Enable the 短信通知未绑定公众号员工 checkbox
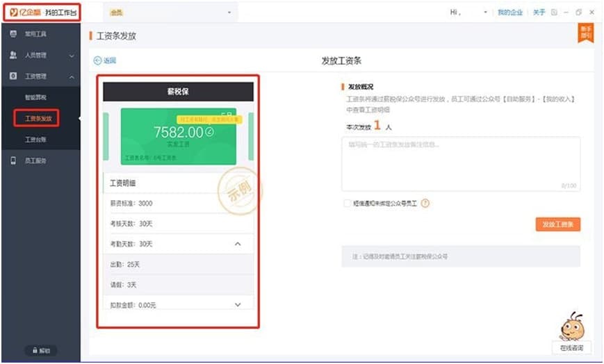 [x=347, y=204]
